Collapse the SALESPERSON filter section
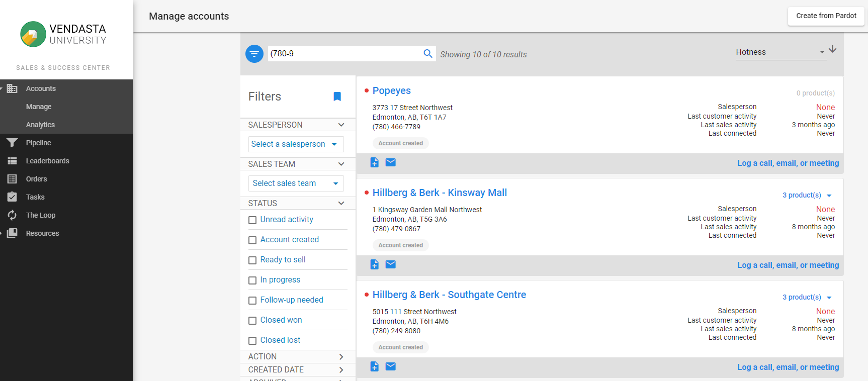 click(298, 125)
